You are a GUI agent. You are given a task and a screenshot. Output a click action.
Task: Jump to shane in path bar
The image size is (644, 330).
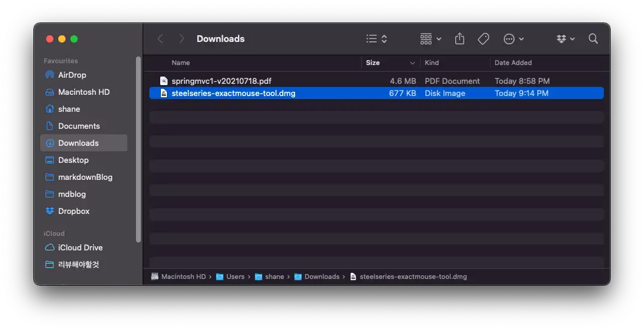(269, 277)
